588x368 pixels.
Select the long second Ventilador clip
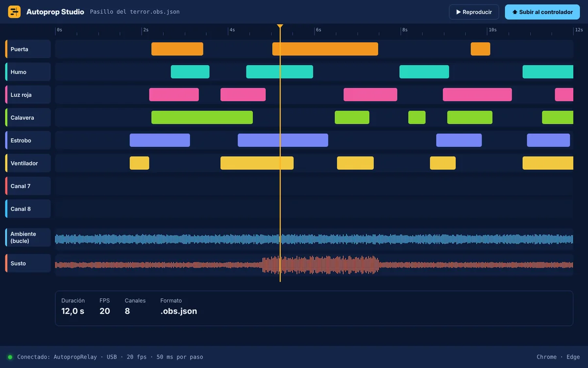[257, 163]
